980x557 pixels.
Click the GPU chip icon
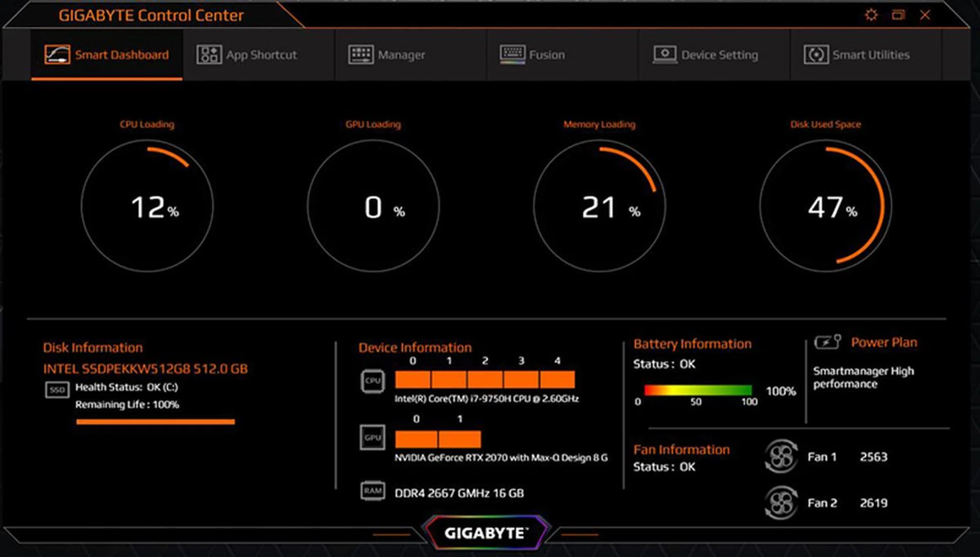click(372, 438)
